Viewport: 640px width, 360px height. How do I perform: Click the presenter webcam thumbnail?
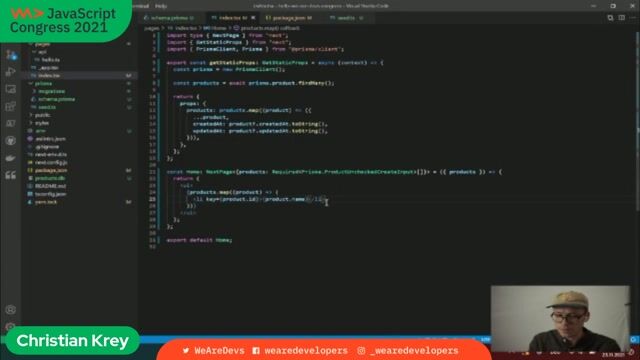coord(560,318)
